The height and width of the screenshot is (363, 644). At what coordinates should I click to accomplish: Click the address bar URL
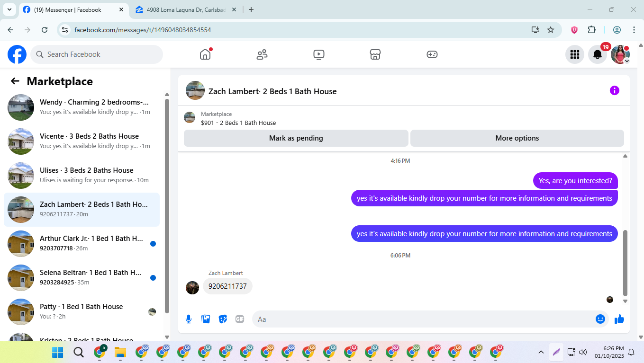point(143,30)
